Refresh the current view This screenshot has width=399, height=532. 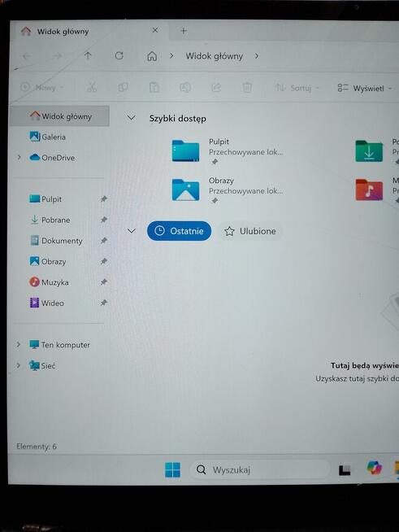click(119, 55)
